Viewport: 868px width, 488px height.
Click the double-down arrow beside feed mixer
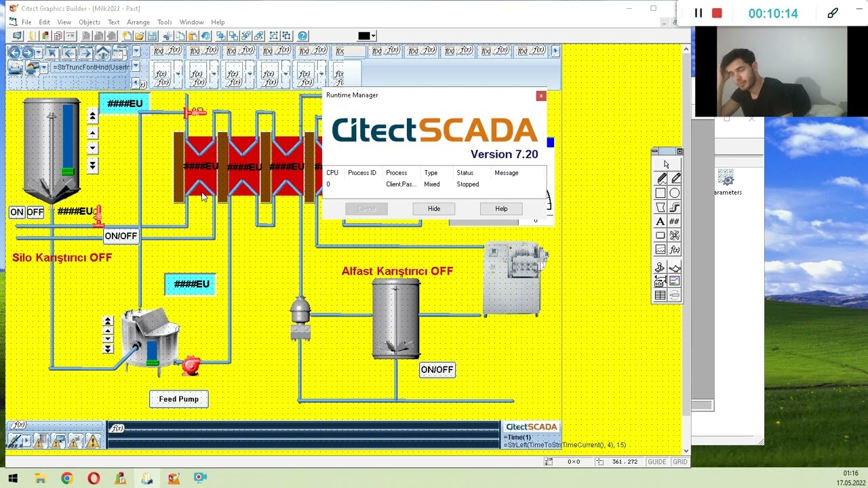tap(107, 349)
